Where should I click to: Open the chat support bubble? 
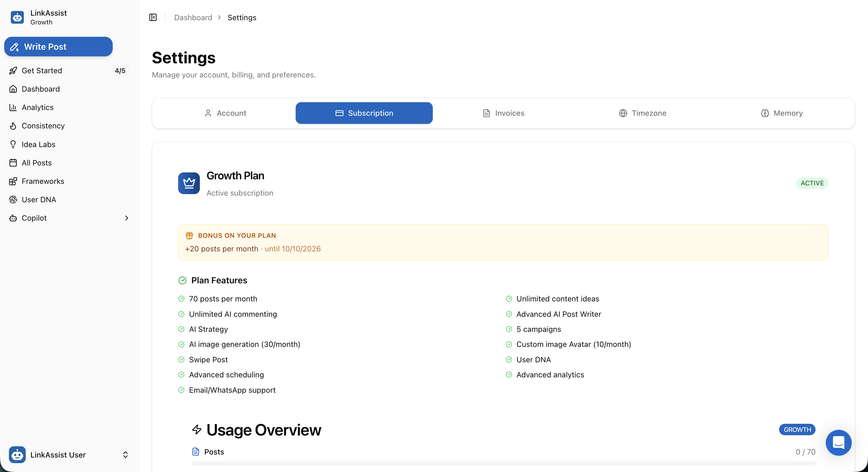(x=838, y=442)
